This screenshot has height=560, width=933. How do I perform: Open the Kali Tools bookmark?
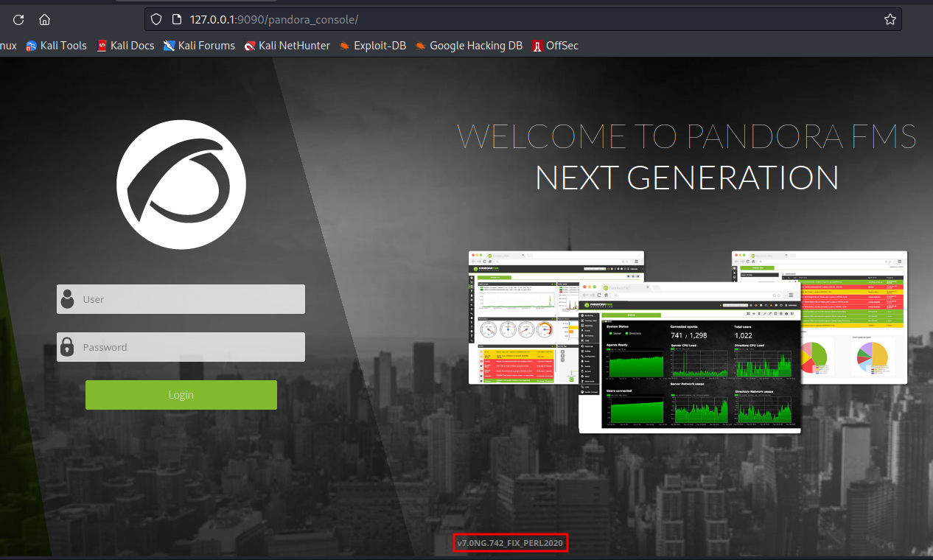pyautogui.click(x=56, y=46)
